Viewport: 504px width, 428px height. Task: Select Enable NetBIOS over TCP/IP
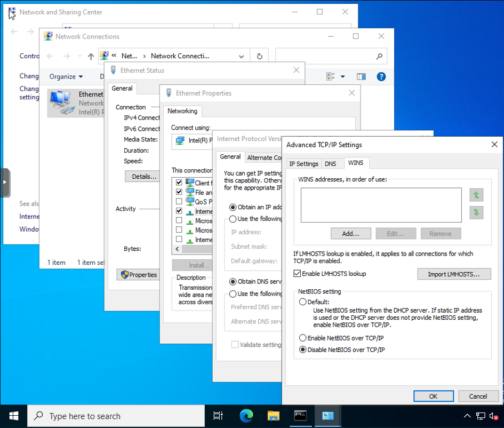click(303, 338)
